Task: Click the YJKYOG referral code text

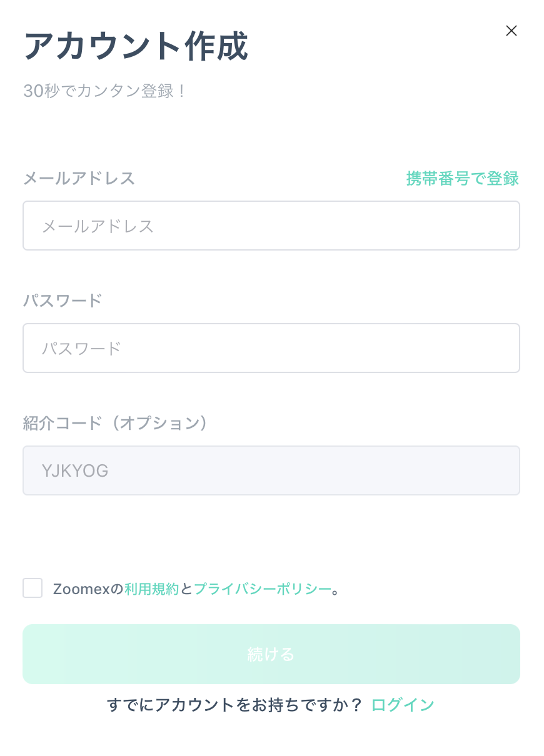Action: coord(75,470)
